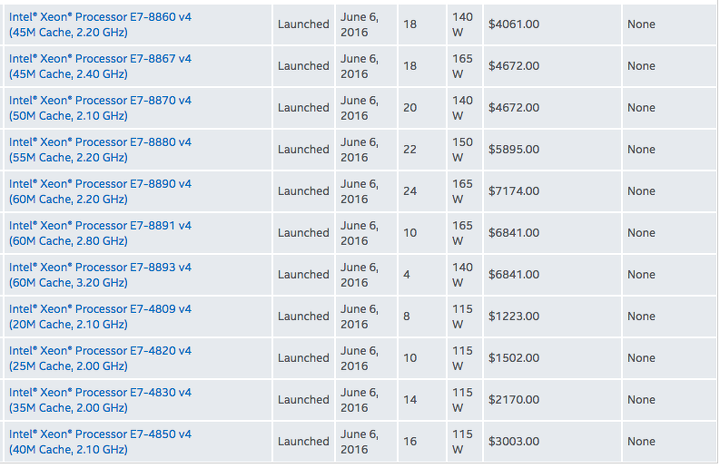Viewport: 720px width, 468px height.
Task: Select the $6841.00 price in E7-8893 row
Action: pos(514,275)
